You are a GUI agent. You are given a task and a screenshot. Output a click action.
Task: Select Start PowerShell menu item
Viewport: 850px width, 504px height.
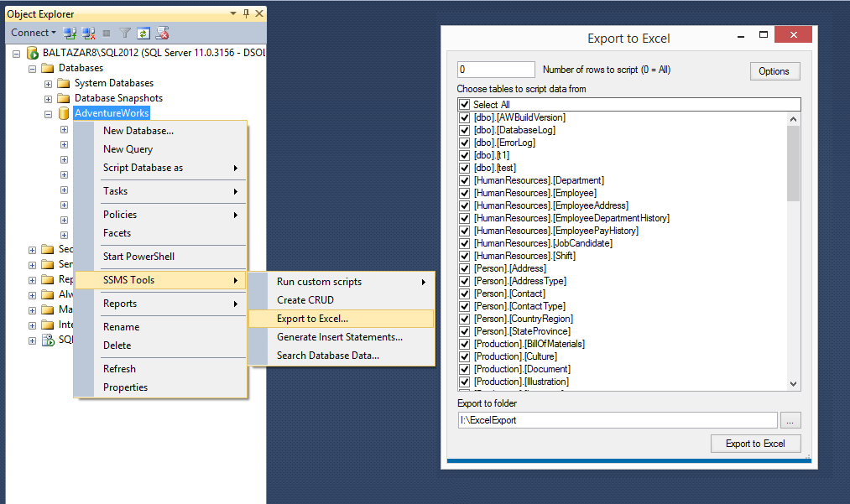coord(160,257)
